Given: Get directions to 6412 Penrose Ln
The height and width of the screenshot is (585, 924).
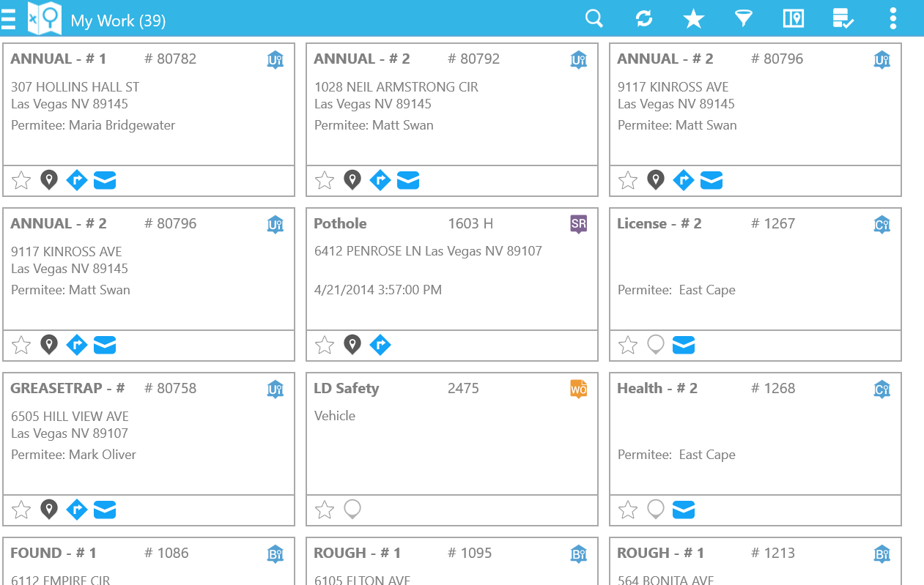Looking at the screenshot, I should click(380, 345).
